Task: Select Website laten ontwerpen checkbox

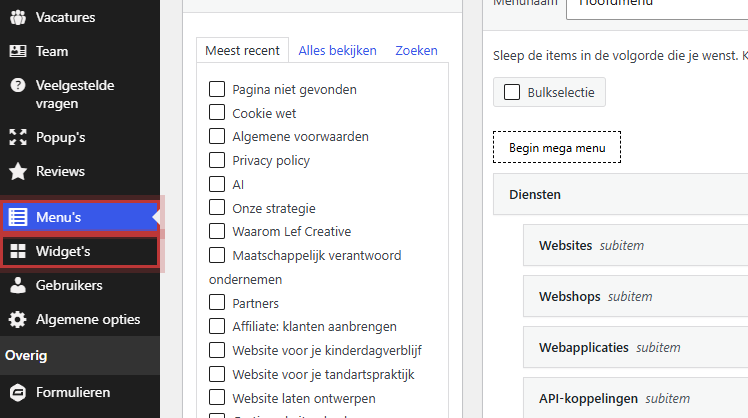Action: pyautogui.click(x=217, y=397)
